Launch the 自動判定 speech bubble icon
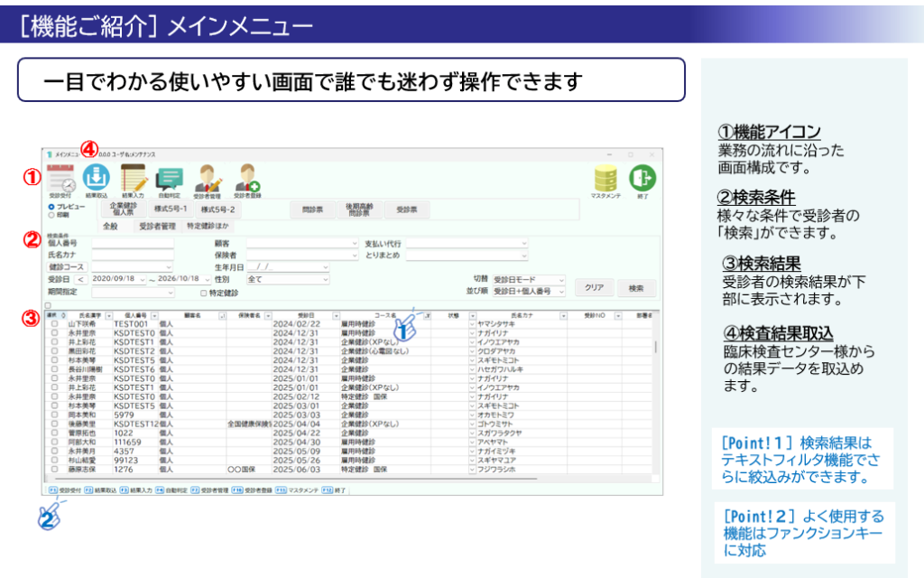924x578 pixels. (170, 180)
